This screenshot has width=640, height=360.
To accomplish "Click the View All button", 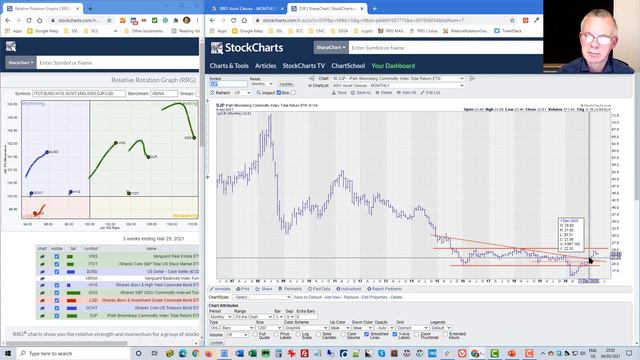I will pyautogui.click(x=406, y=93).
